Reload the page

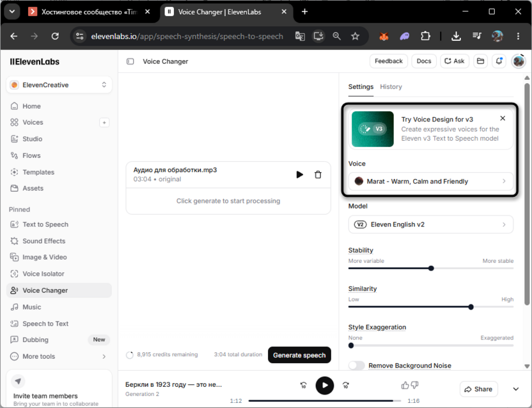pyautogui.click(x=55, y=36)
